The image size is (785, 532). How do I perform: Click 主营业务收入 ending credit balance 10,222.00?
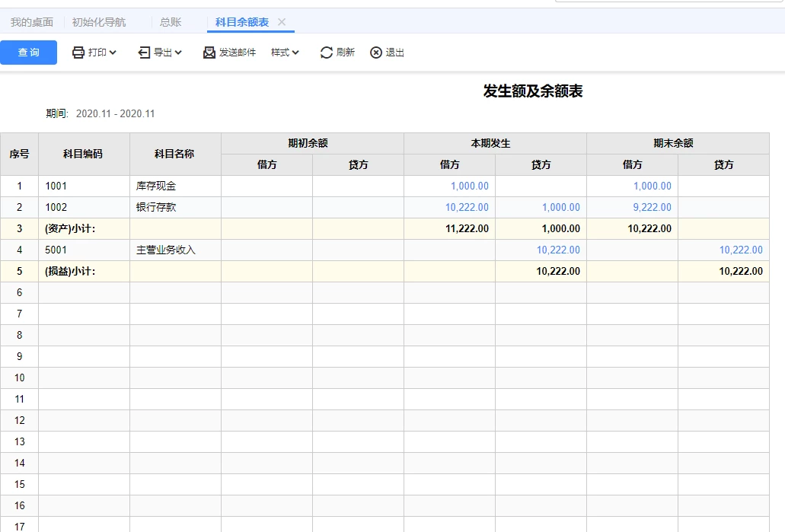740,250
